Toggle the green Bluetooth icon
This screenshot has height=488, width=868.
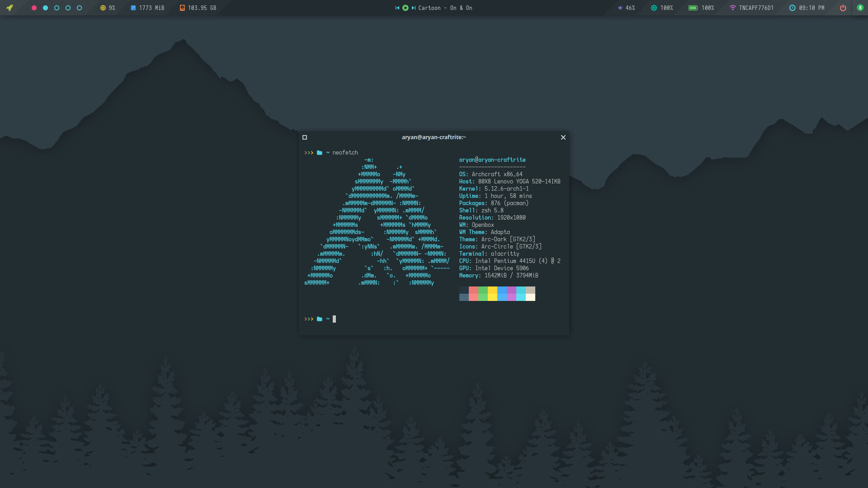coord(860,8)
